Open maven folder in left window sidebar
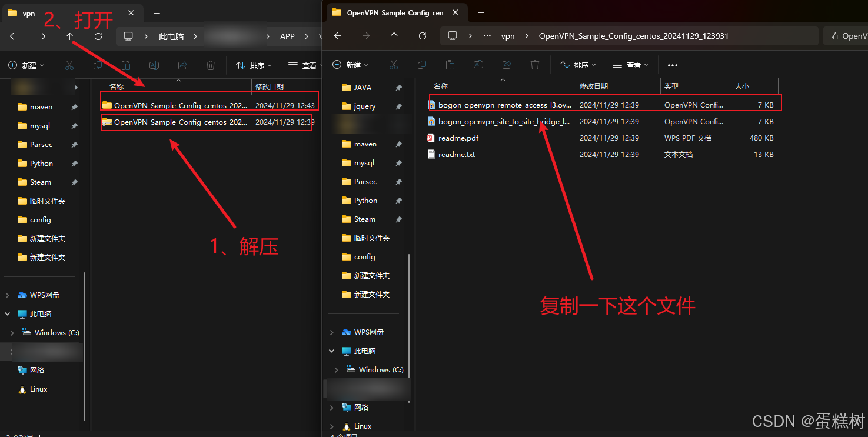 click(41, 107)
